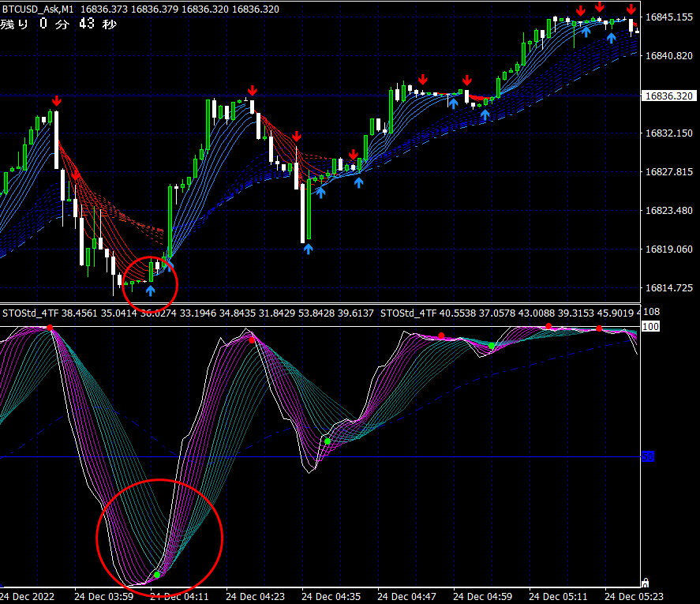
Task: Select the red dot on the 04:23 stochastic peak
Action: pyautogui.click(x=252, y=340)
